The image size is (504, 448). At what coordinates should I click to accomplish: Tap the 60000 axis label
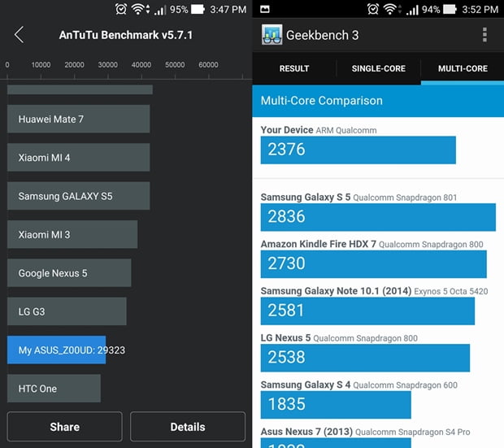[208, 65]
